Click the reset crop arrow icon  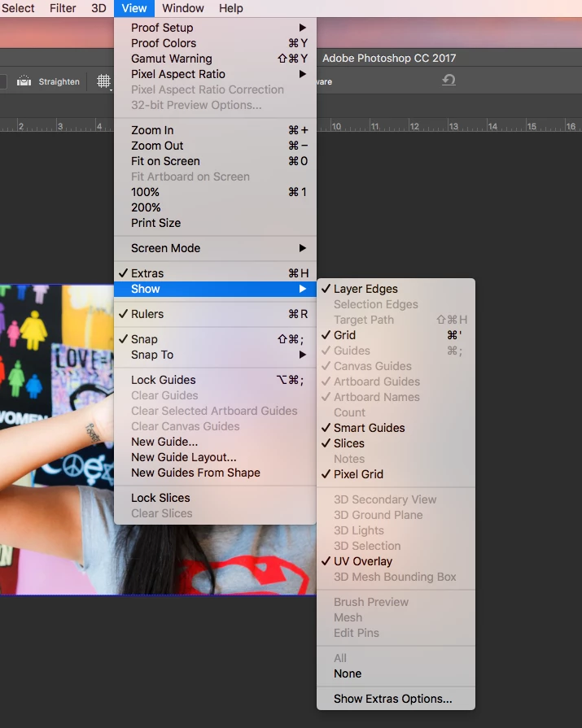(x=449, y=81)
